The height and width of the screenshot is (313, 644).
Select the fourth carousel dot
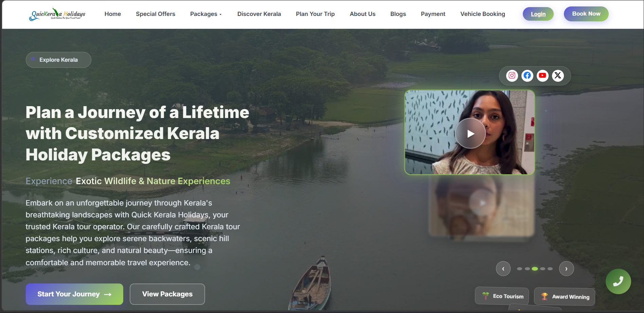(x=542, y=269)
